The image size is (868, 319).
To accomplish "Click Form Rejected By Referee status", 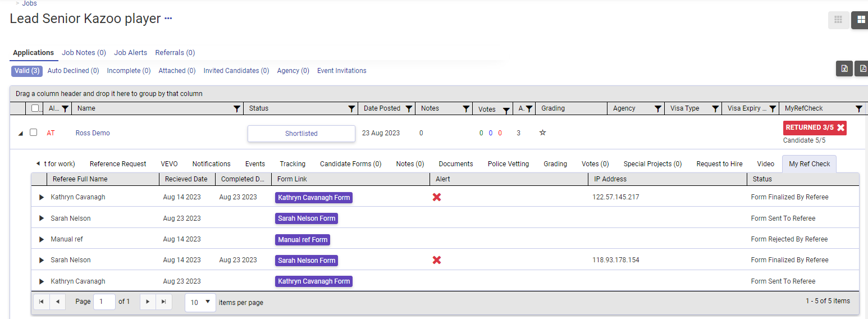I will pos(789,239).
